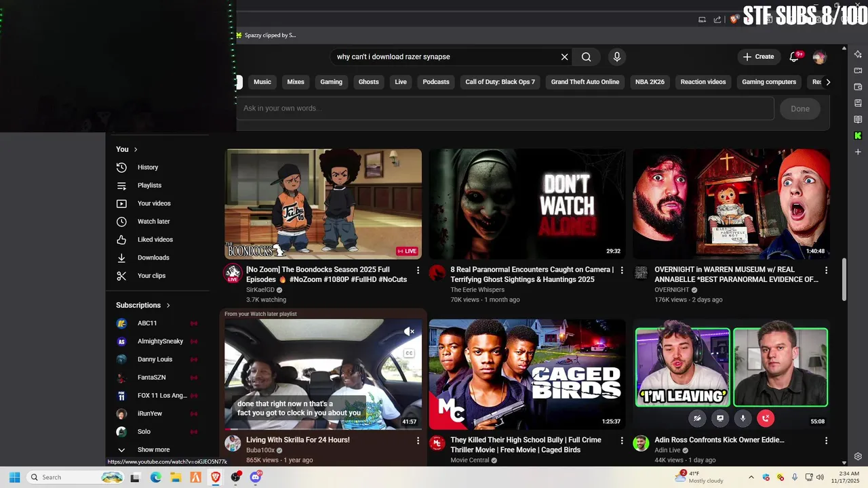Select the Ghosts filter chip
The image size is (868, 488).
point(369,82)
